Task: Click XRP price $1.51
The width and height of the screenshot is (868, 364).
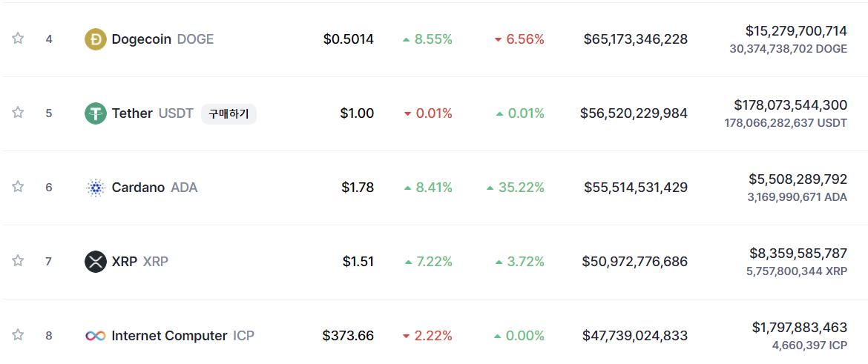Action: pos(358,262)
